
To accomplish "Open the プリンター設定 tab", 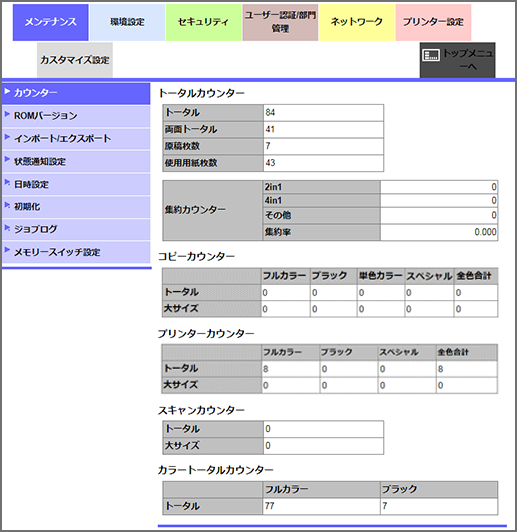I will click(x=433, y=22).
